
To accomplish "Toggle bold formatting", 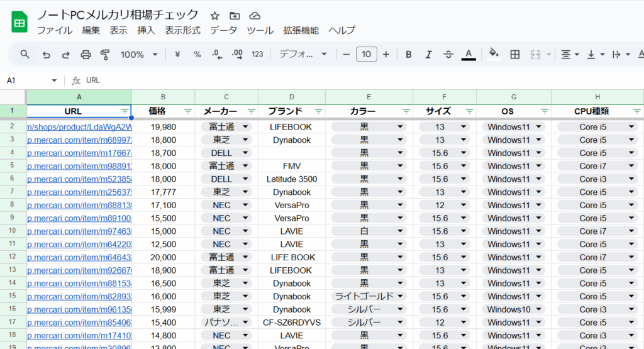I will pyautogui.click(x=409, y=54).
